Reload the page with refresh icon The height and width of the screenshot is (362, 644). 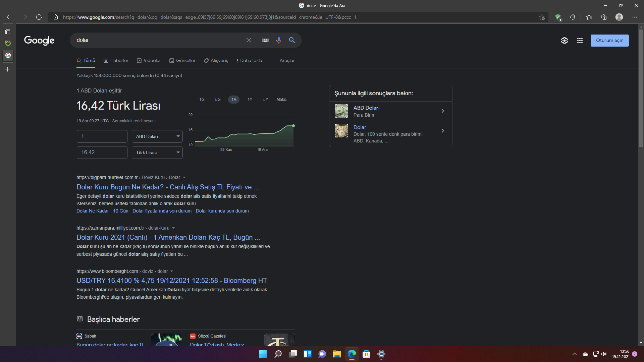coord(39,17)
